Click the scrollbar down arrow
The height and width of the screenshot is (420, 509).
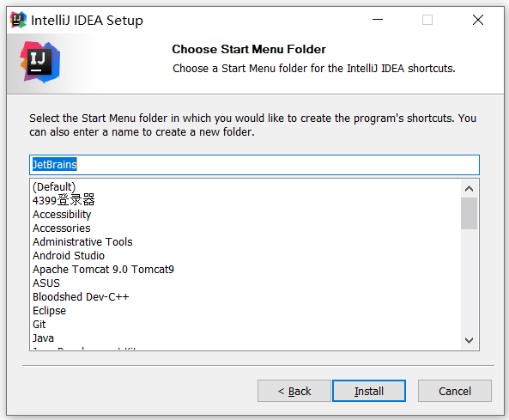click(x=469, y=340)
